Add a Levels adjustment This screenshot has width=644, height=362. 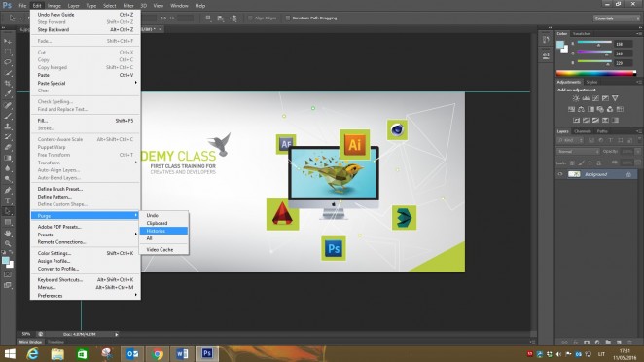[586, 98]
